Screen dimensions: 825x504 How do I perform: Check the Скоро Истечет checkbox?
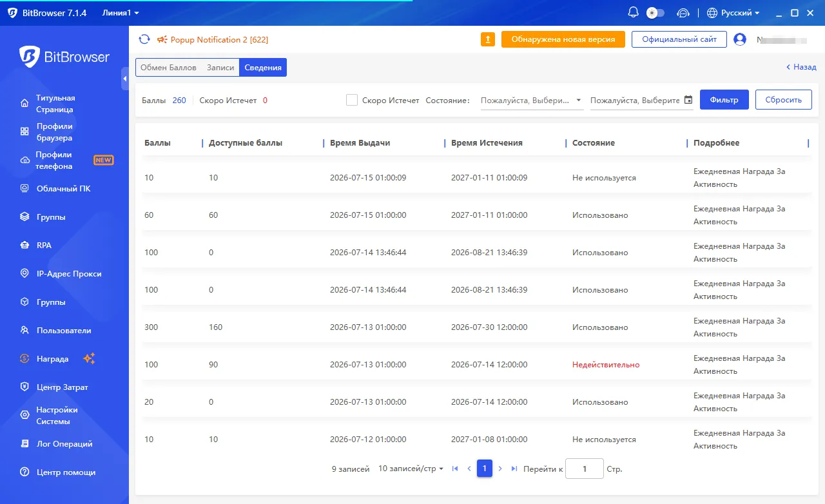(x=352, y=100)
